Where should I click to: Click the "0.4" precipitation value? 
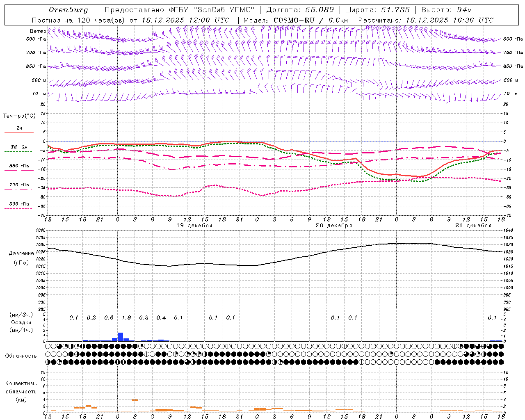[x=161, y=317]
